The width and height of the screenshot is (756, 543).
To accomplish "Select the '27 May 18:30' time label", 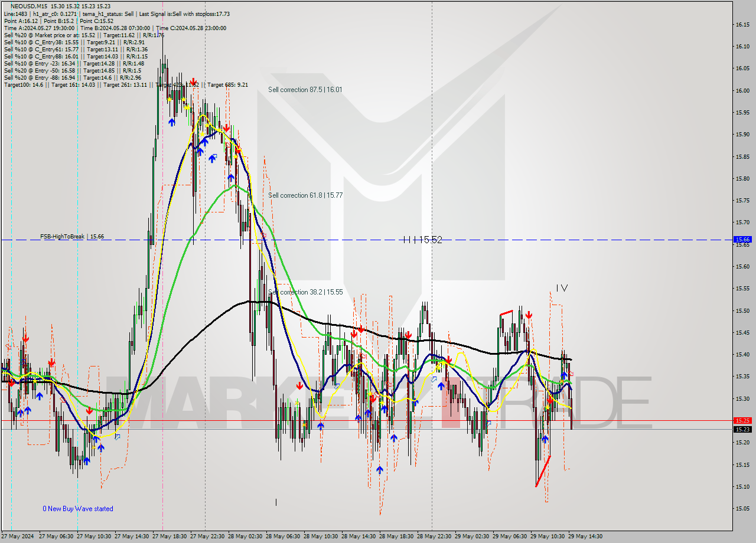I will pyautogui.click(x=169, y=537).
